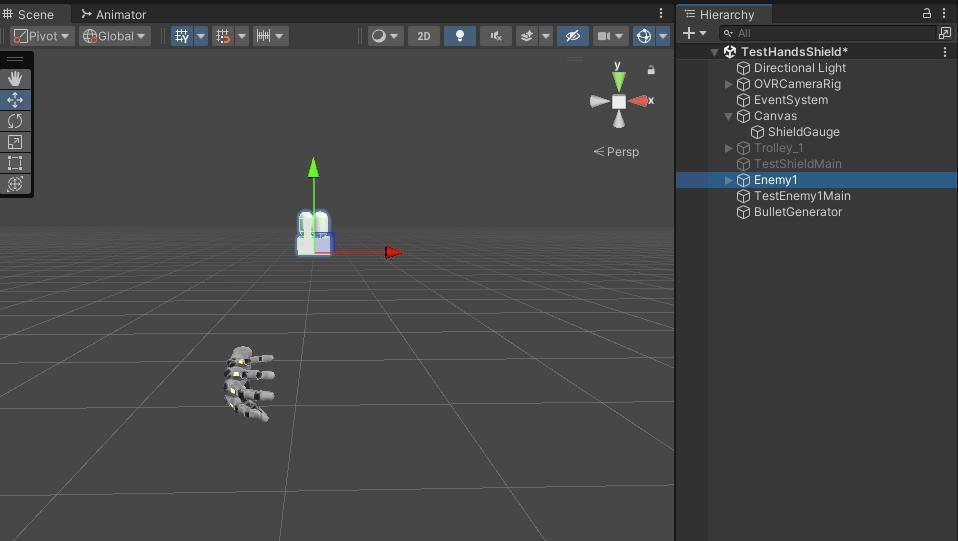Click the robot hand model in scene
This screenshot has width=958, height=541.
pos(249,384)
